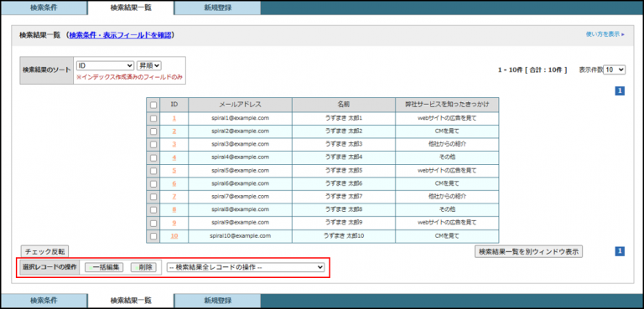Click 1 - 10件 [合計:10件] count text
The width and height of the screenshot is (644, 309).
pos(532,70)
